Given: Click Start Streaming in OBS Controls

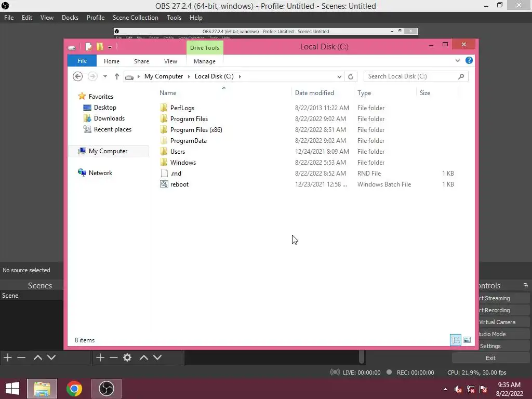Looking at the screenshot, I should [504, 298].
